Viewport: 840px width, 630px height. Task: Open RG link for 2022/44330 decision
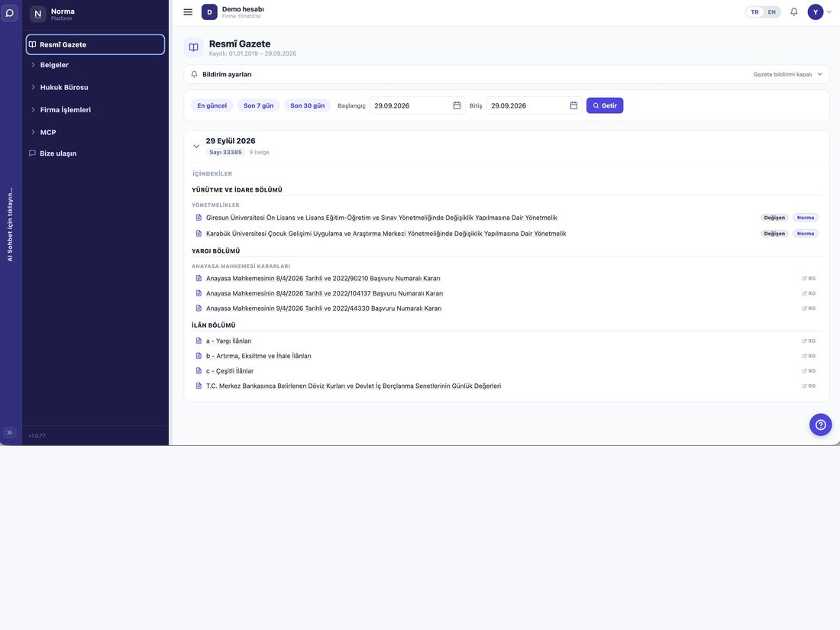tap(809, 309)
